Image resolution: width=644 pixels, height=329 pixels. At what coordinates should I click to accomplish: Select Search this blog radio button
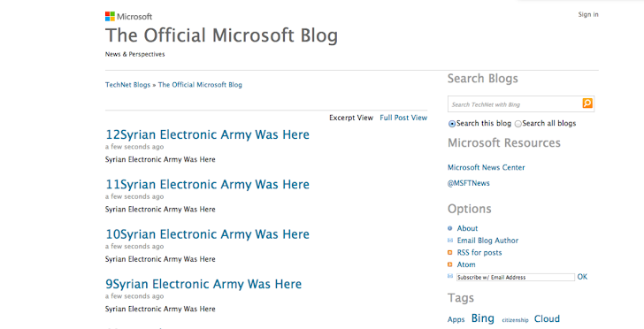tap(452, 124)
